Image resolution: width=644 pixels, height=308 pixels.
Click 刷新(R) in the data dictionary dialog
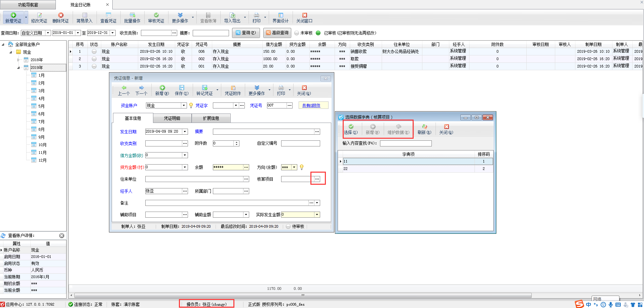[x=424, y=129]
